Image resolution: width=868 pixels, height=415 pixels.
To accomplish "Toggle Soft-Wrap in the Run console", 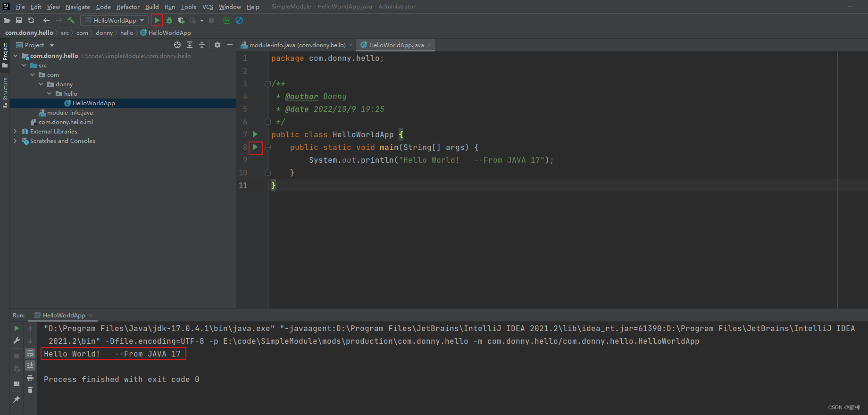I will (x=30, y=353).
